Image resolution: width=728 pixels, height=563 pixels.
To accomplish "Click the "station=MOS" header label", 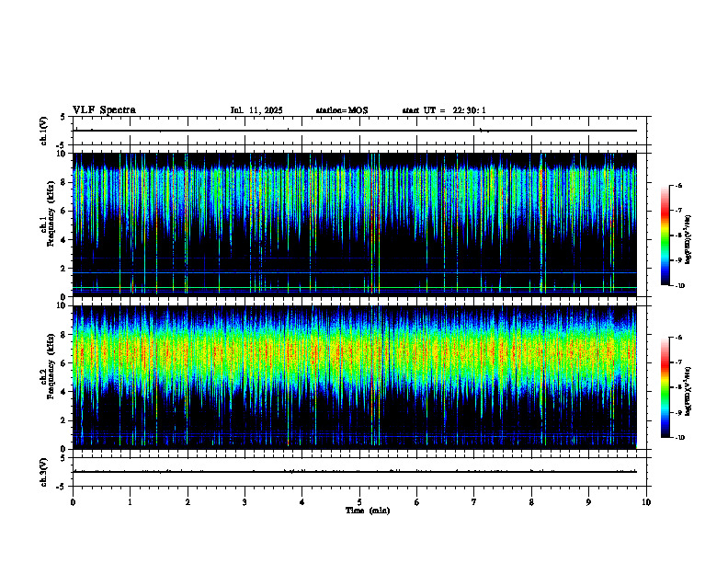I will 342,110.
